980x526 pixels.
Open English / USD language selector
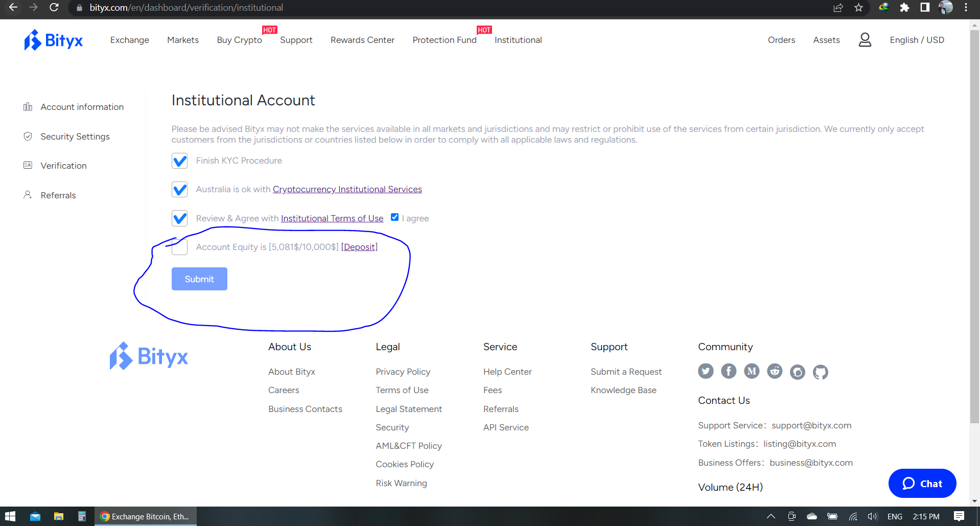click(x=917, y=40)
